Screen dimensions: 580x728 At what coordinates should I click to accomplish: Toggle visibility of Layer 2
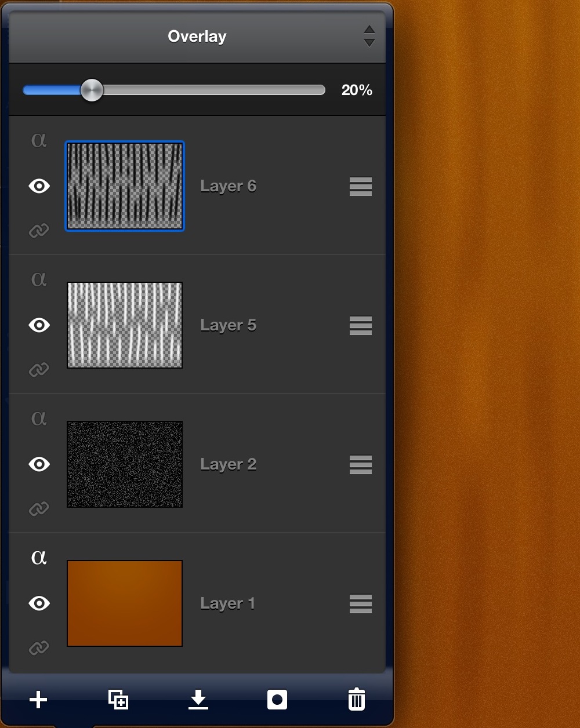[39, 464]
